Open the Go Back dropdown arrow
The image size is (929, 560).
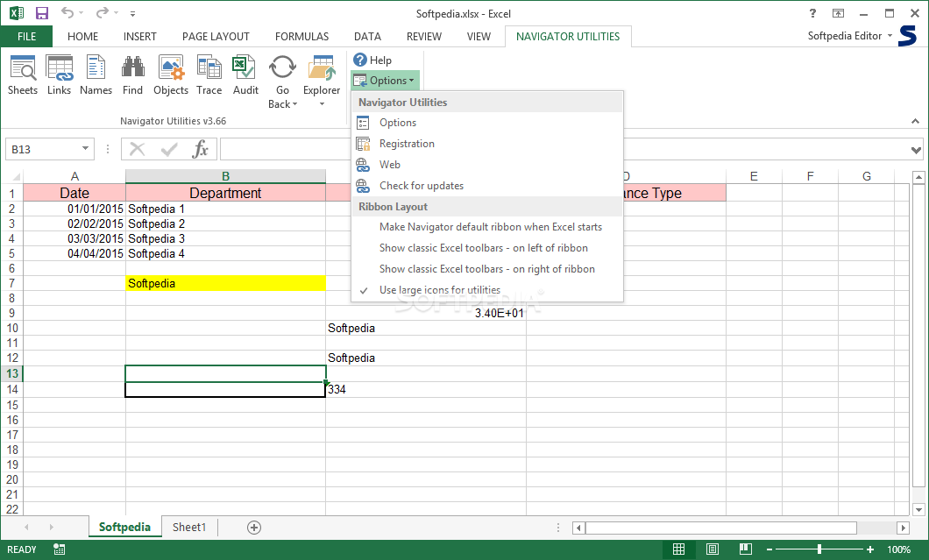[295, 104]
